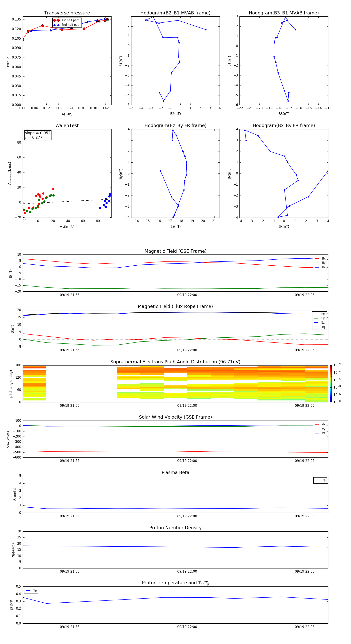Click the βp legend in Plasma Beta plot
Screen dimensions: 351x644
320,480
